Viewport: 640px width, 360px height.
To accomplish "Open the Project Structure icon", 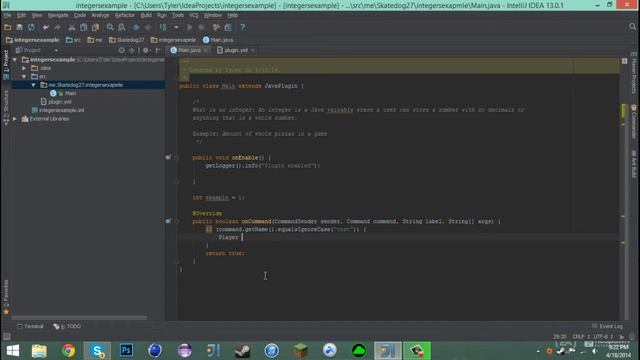I will pyautogui.click(x=228, y=27).
